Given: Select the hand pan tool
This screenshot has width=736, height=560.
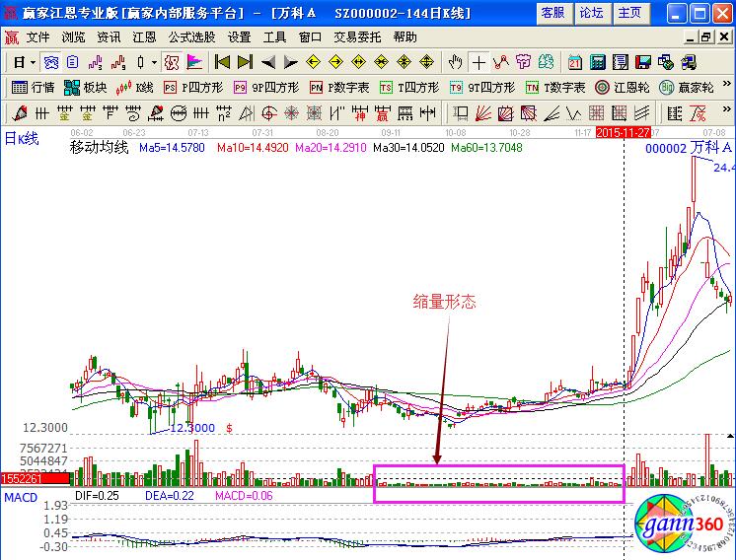Looking at the screenshot, I should [x=456, y=62].
